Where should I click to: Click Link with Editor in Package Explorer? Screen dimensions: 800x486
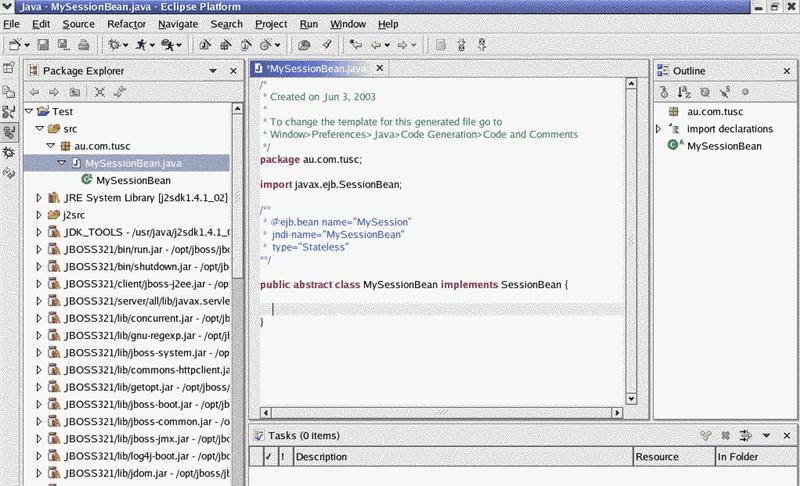pyautogui.click(x=120, y=92)
